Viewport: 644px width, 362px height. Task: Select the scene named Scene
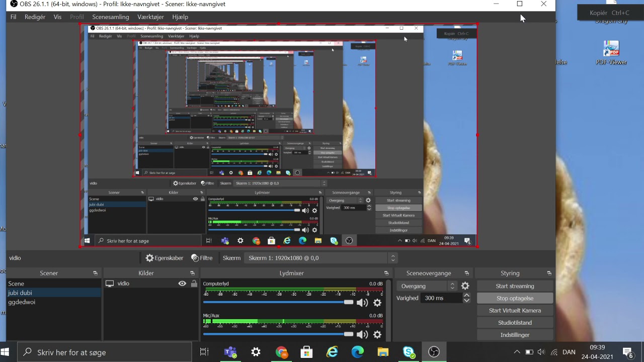pyautogui.click(x=54, y=284)
